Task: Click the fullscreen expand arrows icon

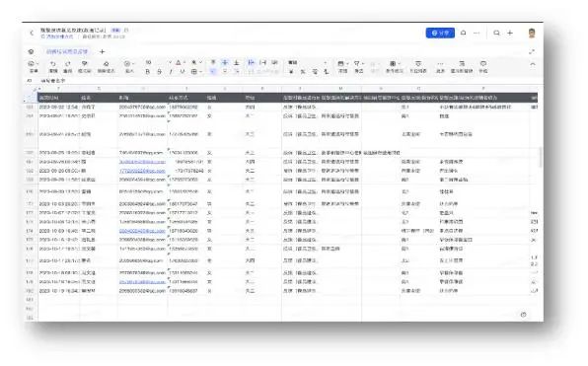Action: pos(532,51)
